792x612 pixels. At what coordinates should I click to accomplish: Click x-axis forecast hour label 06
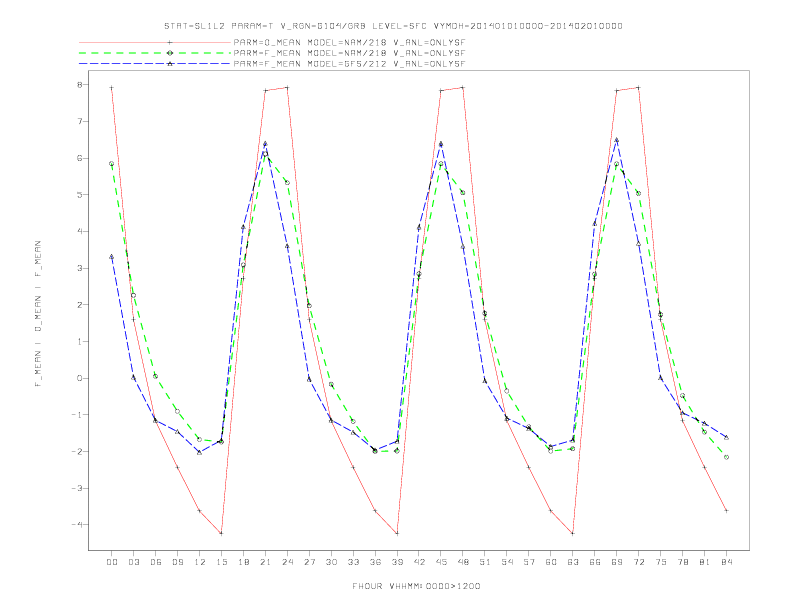click(156, 562)
